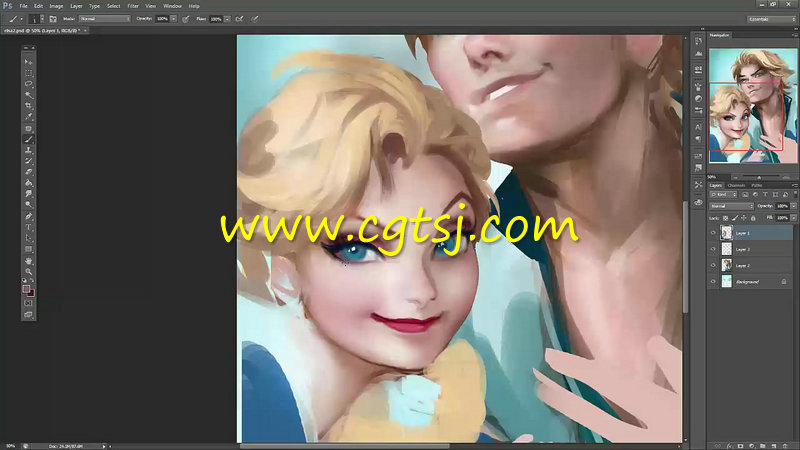800x450 pixels.
Task: Open the layer Opacity dropdown arrow
Action: (793, 206)
